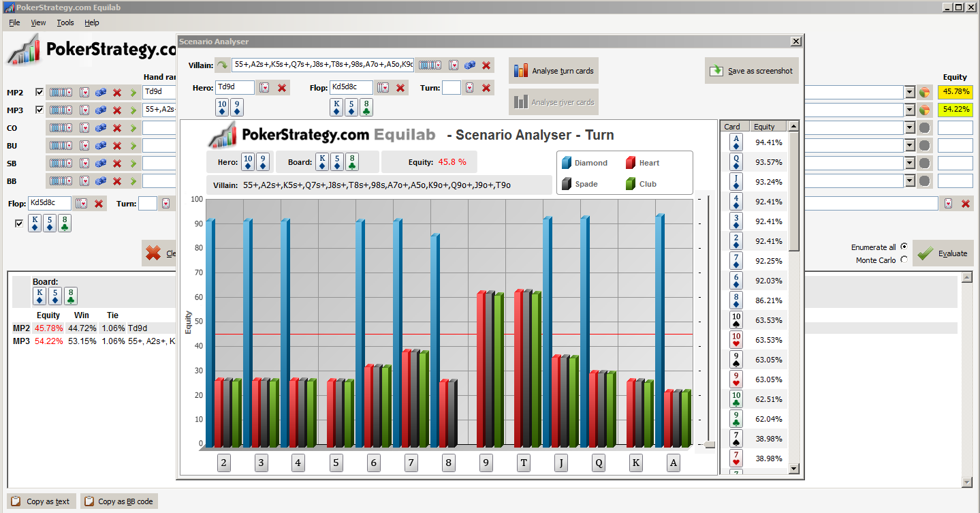980x513 pixels.
Task: Uncheck the MP3 player checkbox
Action: point(39,110)
